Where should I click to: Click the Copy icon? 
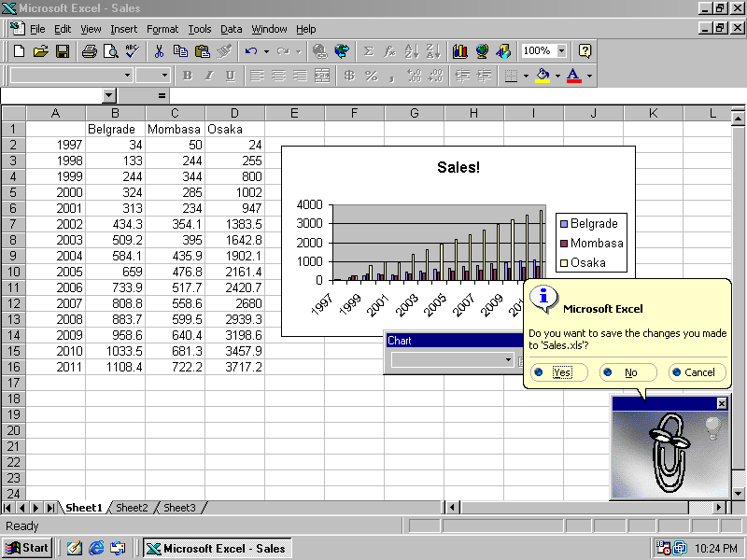[x=180, y=51]
